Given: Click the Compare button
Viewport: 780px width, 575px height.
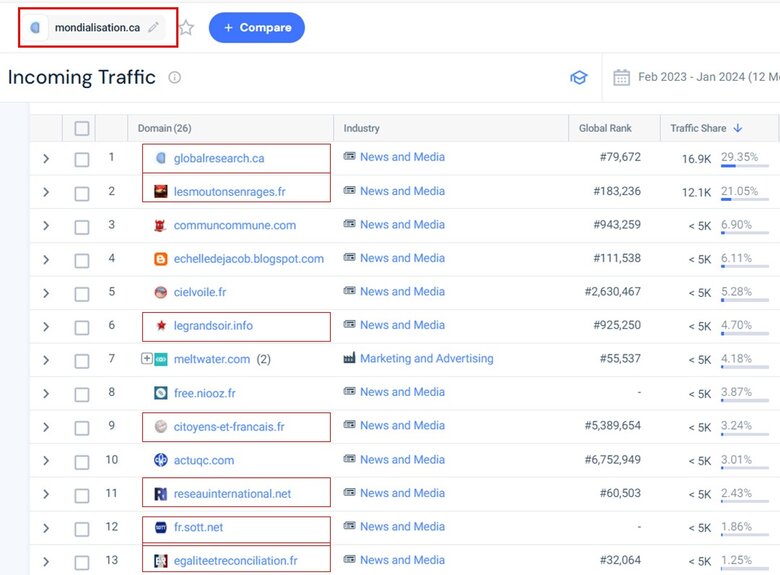Looking at the screenshot, I should pos(257,27).
